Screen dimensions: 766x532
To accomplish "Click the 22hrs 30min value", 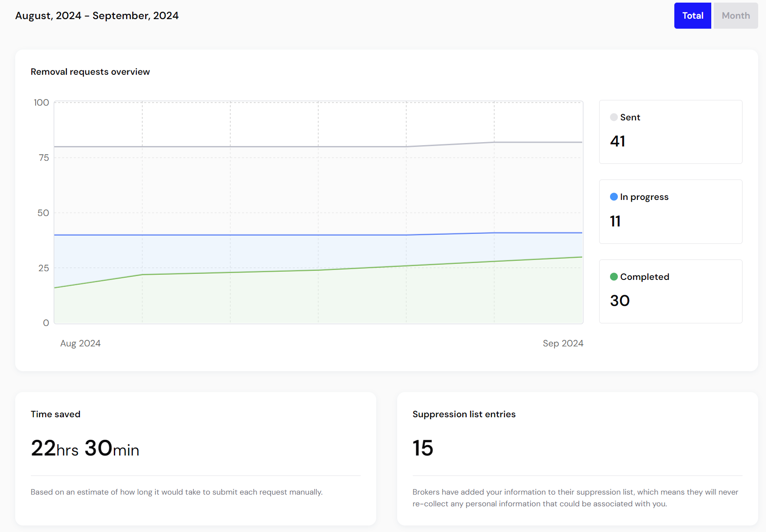I will click(x=85, y=448).
